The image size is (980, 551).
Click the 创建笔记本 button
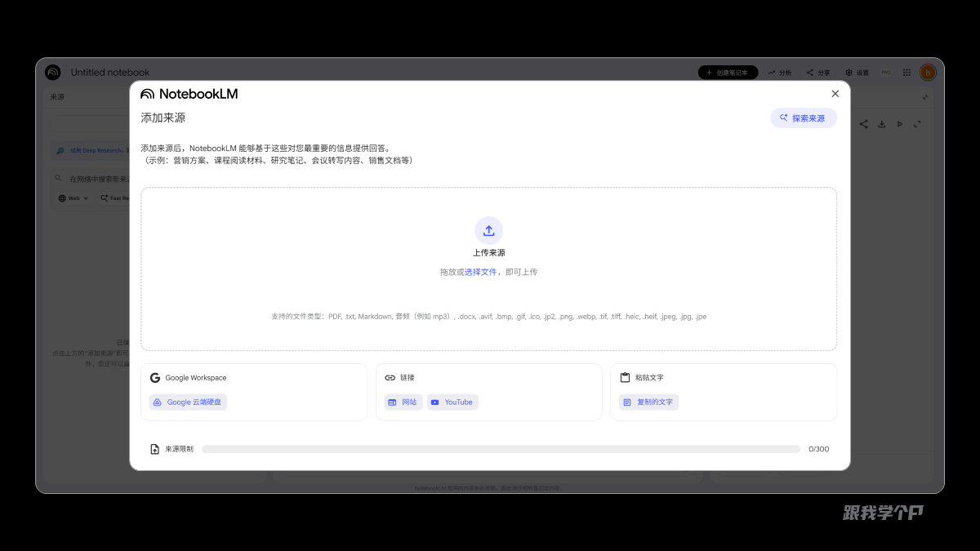tap(728, 72)
